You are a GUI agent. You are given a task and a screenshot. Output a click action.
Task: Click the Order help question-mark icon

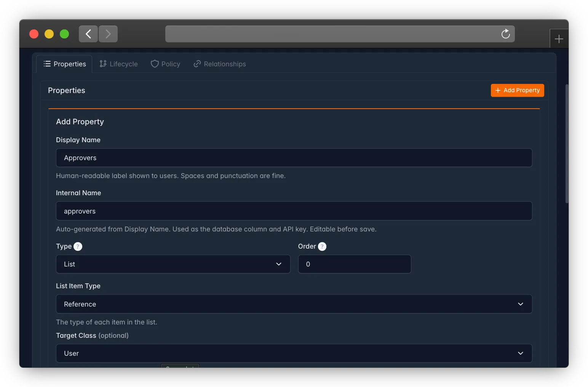click(322, 246)
